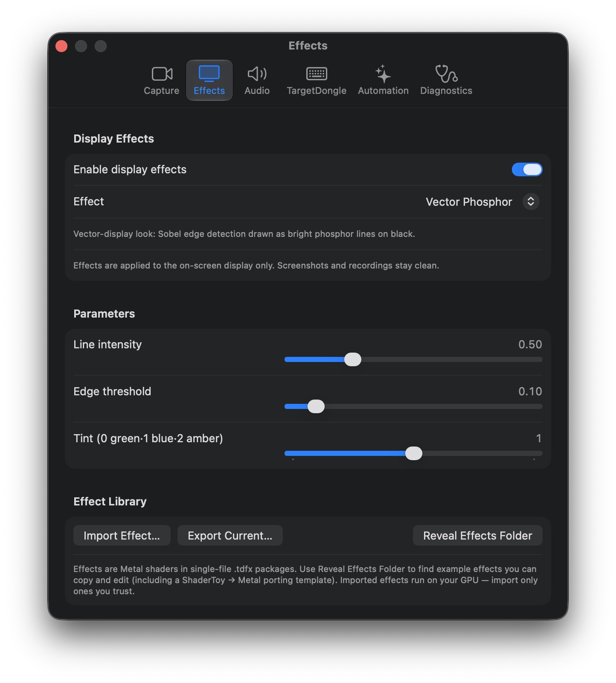Click the Tint value 1

[539, 438]
